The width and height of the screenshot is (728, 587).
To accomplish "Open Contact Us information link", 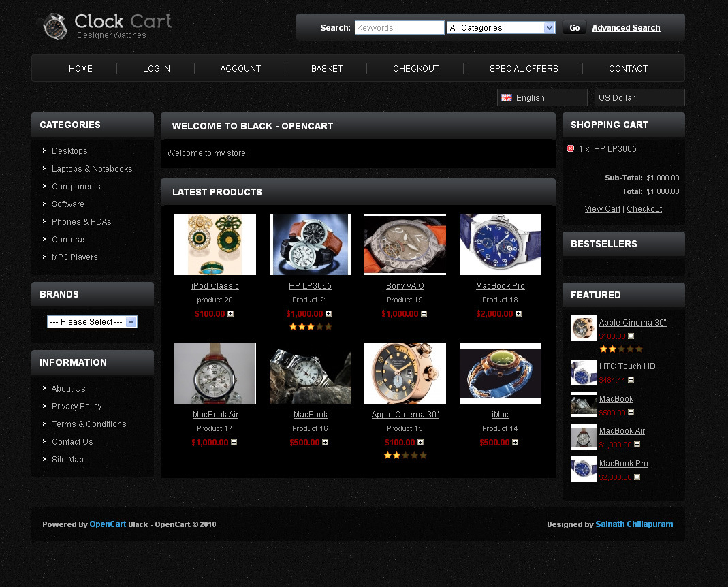I will [x=72, y=442].
